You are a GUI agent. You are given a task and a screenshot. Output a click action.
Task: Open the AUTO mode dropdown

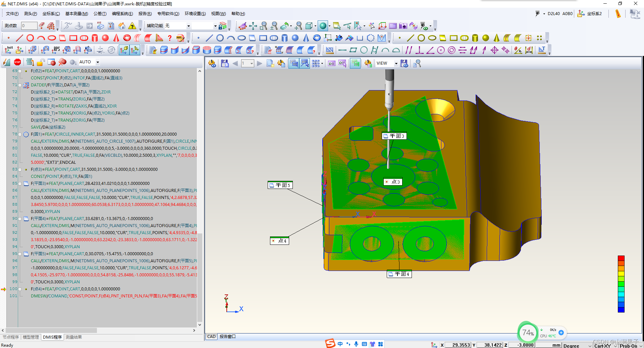(x=98, y=62)
